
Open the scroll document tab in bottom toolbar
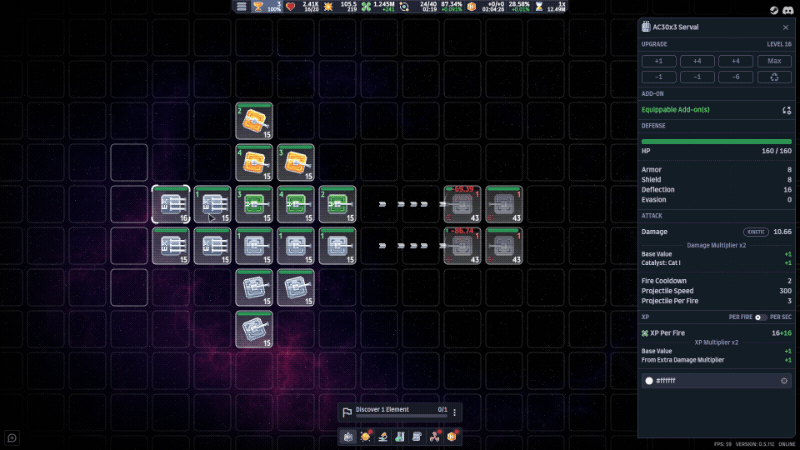[x=417, y=437]
